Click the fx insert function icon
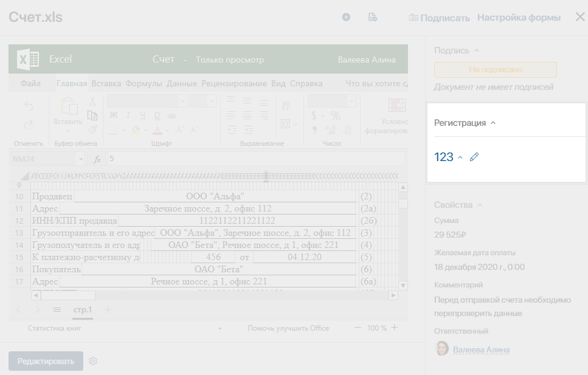Screen dimensions: 588x375 97,159
